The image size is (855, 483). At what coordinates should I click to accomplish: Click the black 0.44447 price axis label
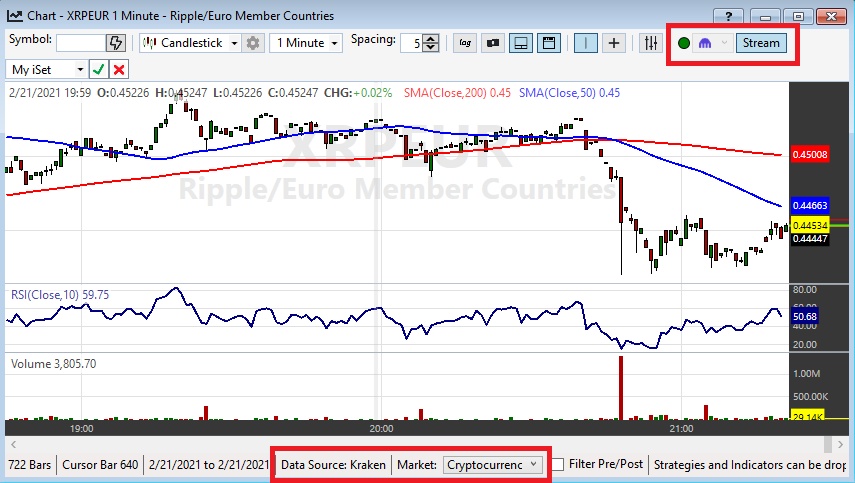[x=810, y=238]
